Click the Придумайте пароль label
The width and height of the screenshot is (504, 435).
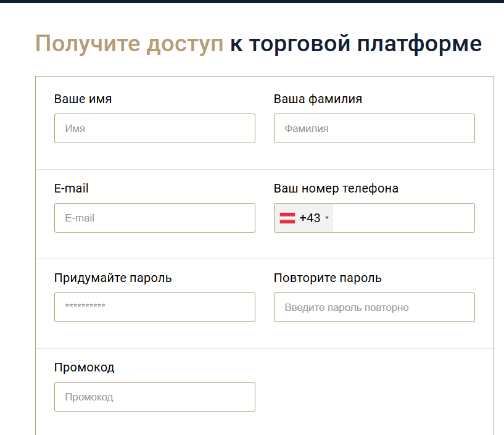[113, 278]
